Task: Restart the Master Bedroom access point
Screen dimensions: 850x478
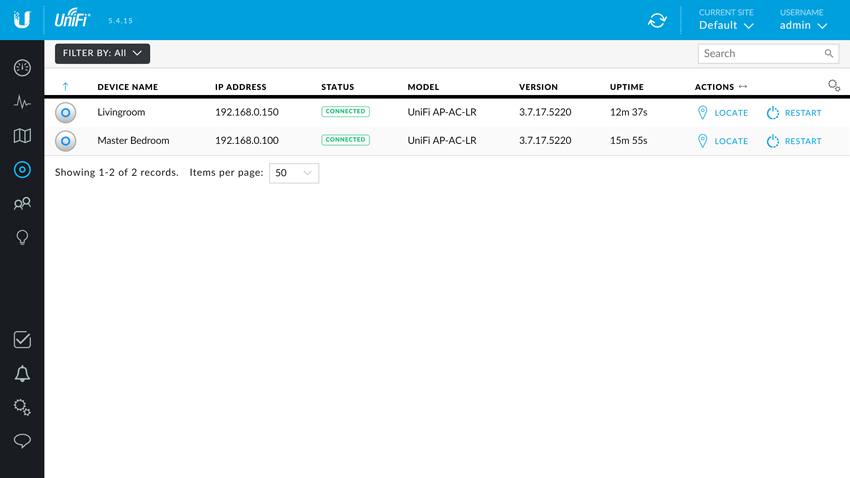Action: [x=794, y=141]
